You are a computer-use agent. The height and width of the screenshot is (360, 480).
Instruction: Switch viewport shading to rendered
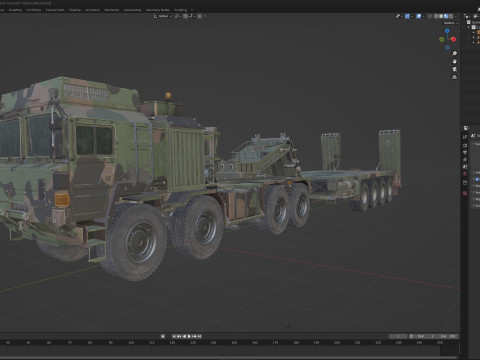pyautogui.click(x=451, y=16)
